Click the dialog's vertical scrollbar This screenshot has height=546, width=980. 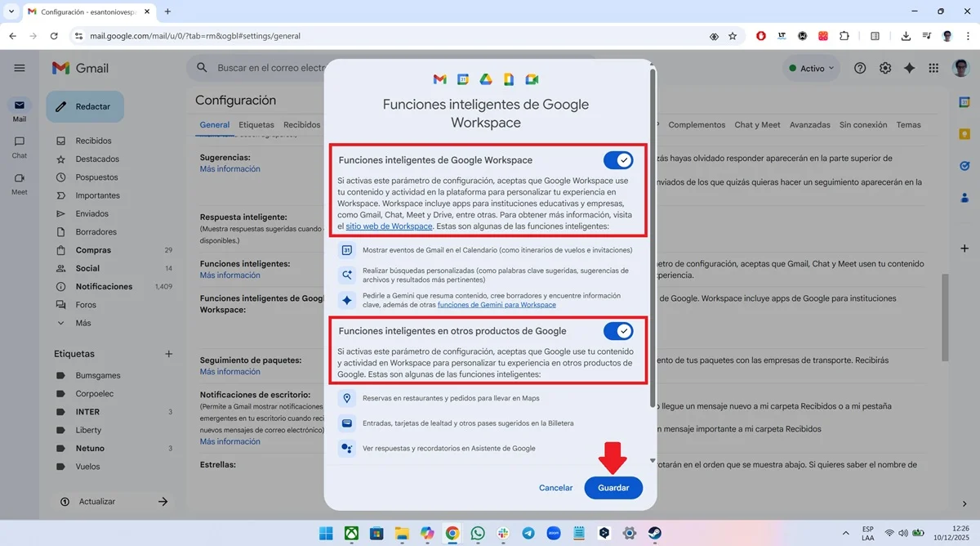click(652, 237)
